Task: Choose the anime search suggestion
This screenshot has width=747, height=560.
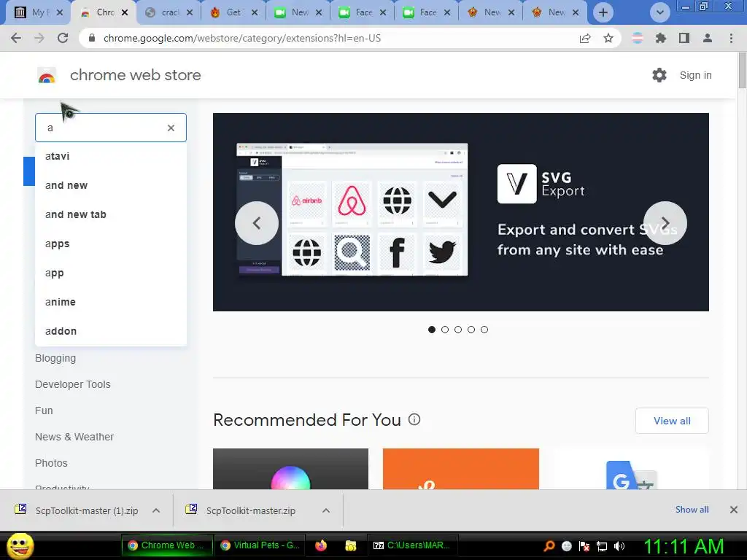Action: (x=111, y=302)
